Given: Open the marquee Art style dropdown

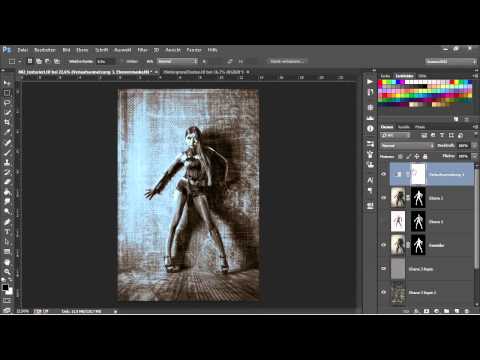Looking at the screenshot, I should tap(178, 61).
